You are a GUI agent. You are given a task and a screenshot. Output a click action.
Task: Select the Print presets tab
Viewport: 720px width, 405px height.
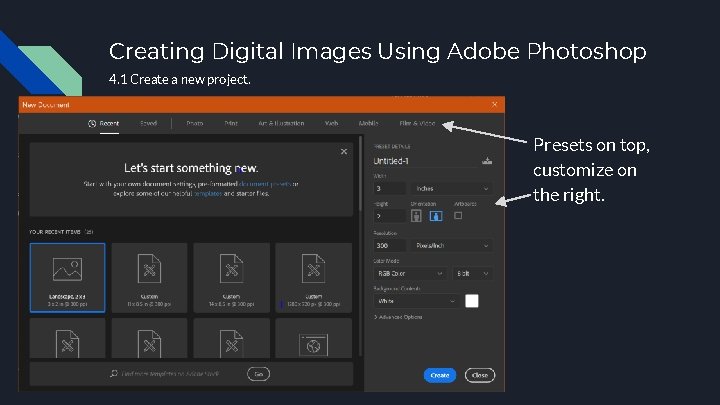[x=231, y=123]
